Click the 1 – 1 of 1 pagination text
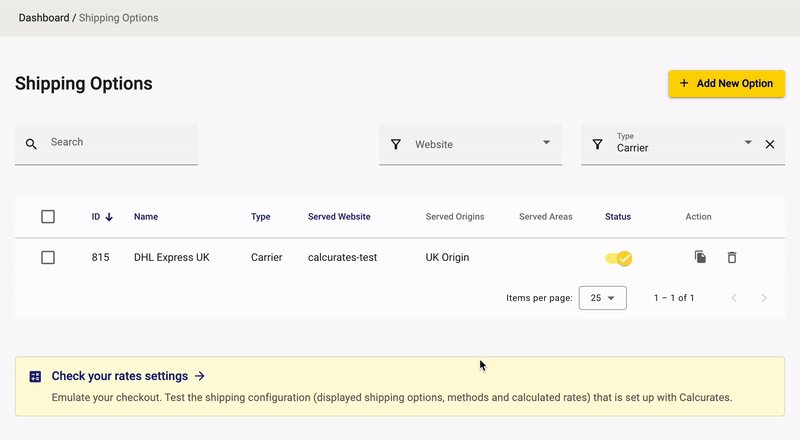Screen dimensions: 800x440 (x=674, y=298)
